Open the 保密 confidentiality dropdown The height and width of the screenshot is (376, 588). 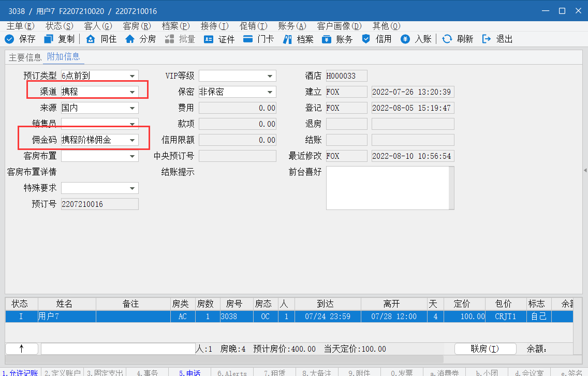[270, 92]
